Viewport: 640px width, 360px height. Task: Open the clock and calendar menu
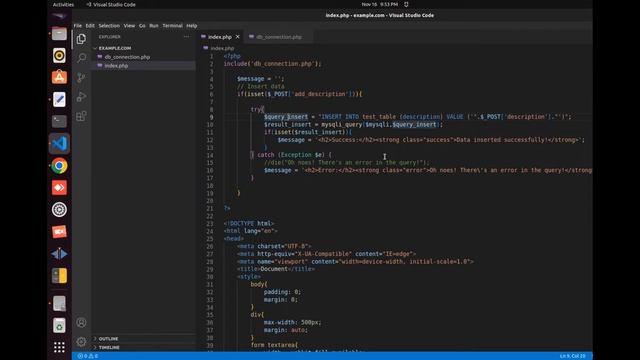pos(379,4)
